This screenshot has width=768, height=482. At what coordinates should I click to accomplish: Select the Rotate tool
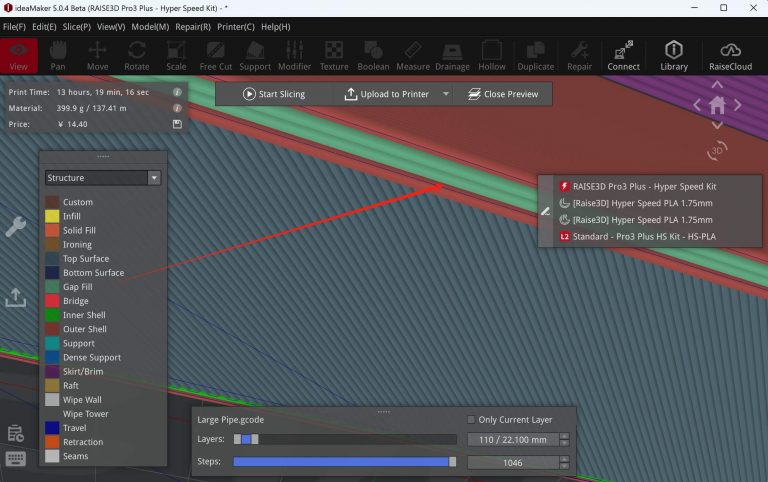(137, 56)
